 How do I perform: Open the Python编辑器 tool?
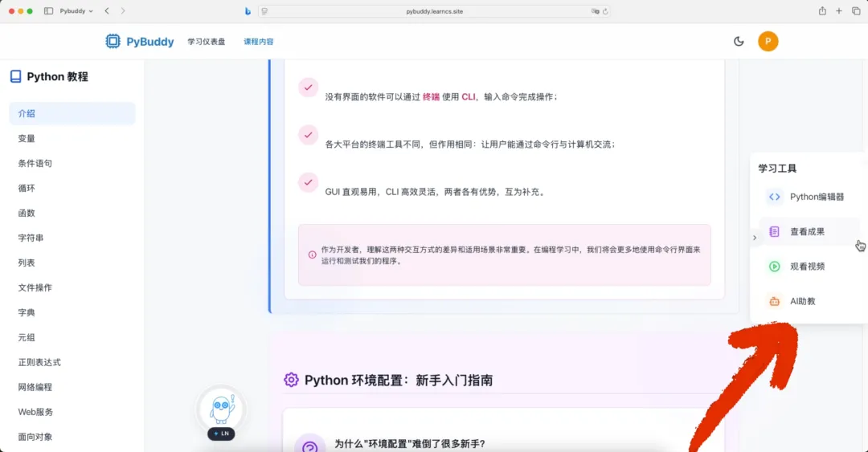coord(809,197)
